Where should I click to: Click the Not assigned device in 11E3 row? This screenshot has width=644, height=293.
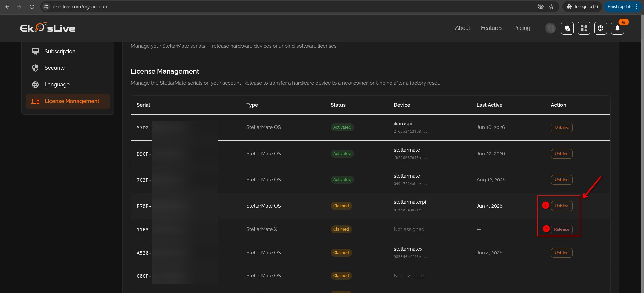click(x=409, y=229)
